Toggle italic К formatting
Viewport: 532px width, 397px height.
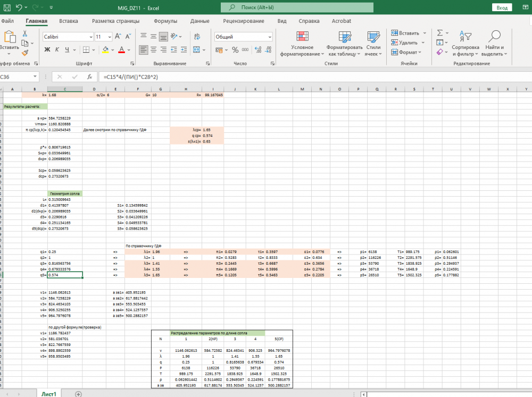pos(57,49)
